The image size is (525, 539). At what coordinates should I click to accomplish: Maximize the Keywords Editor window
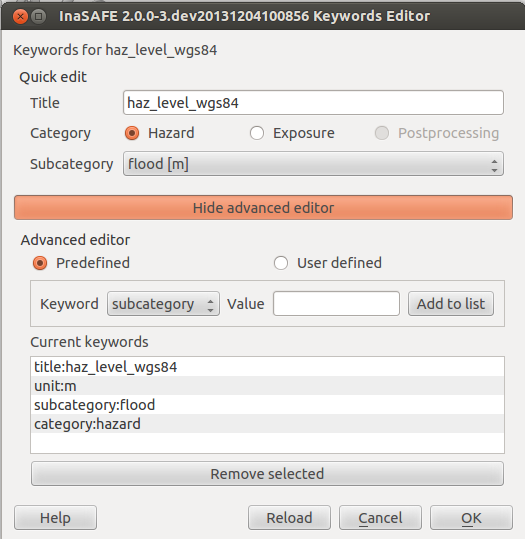pos(39,16)
